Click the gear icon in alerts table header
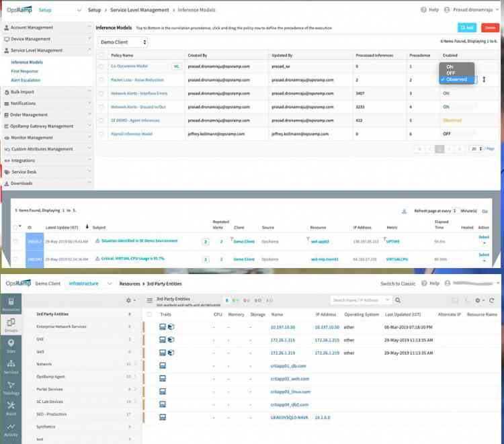 (x=30, y=228)
